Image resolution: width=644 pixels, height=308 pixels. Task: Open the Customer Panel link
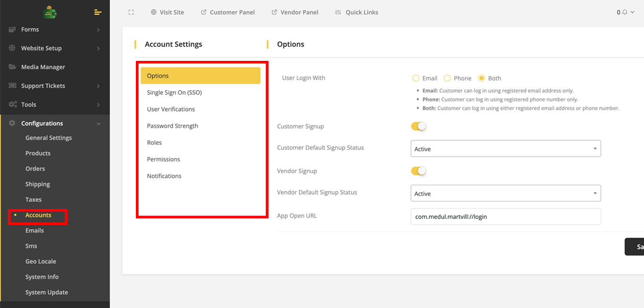232,12
